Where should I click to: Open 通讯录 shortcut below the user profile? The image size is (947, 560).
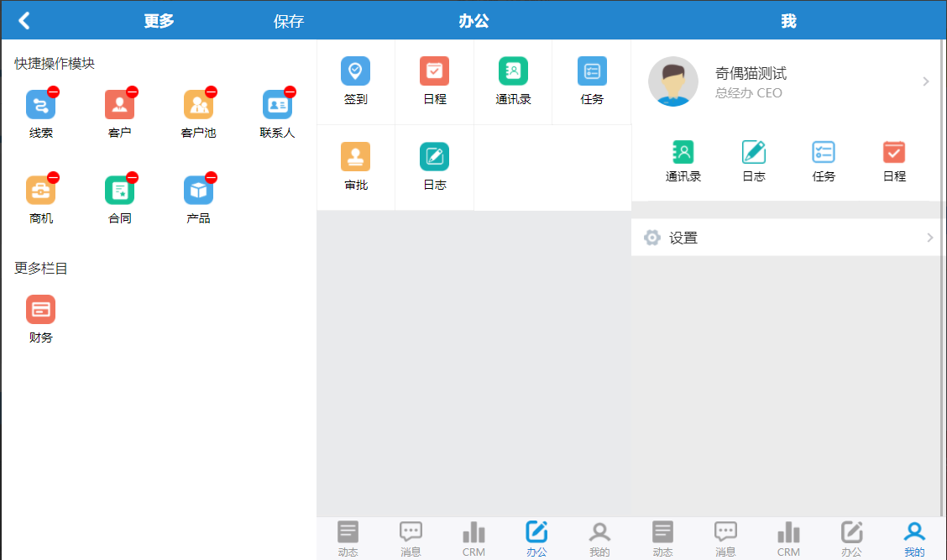[683, 153]
